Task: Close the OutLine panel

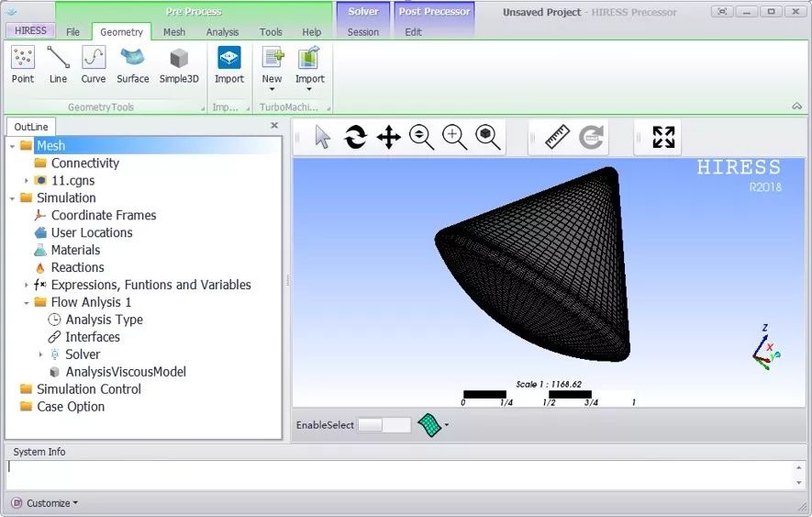Action: (x=274, y=126)
